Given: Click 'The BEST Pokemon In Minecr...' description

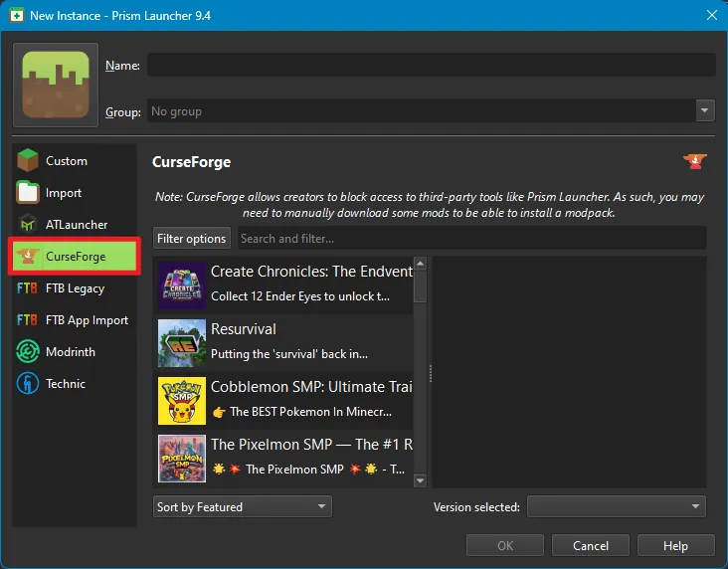Looking at the screenshot, I should (302, 412).
